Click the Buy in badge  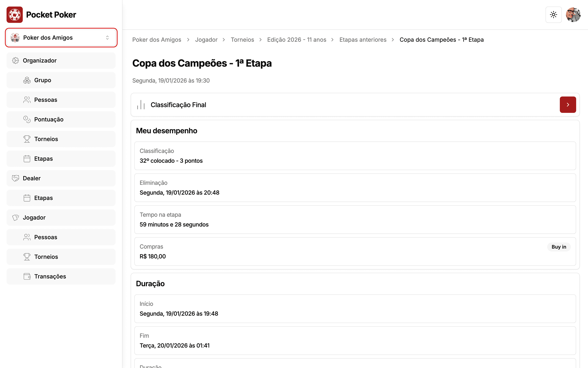(x=559, y=247)
